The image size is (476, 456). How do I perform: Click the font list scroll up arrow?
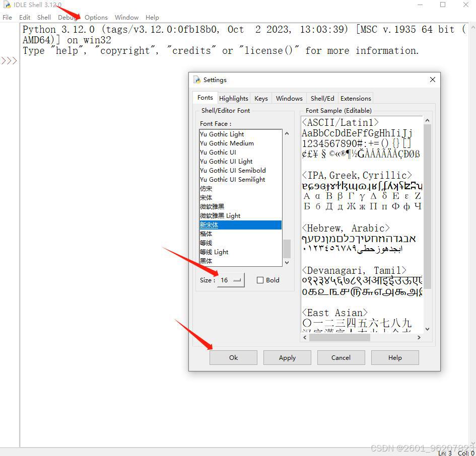(x=287, y=133)
